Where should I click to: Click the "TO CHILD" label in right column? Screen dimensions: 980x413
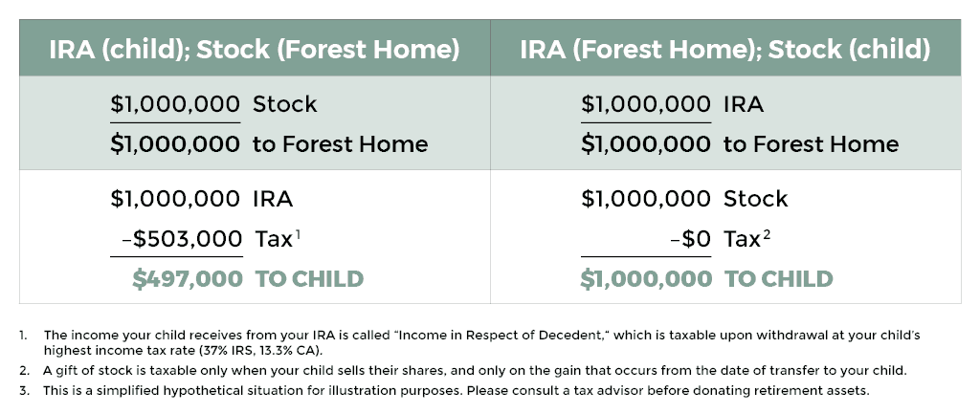click(x=779, y=279)
